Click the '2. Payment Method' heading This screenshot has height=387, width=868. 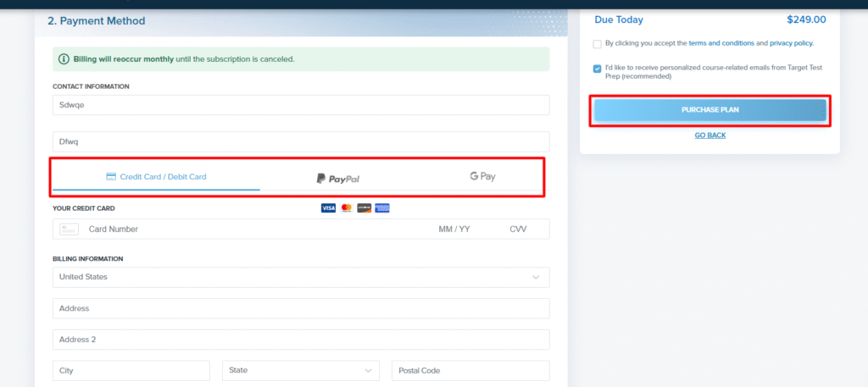click(97, 21)
